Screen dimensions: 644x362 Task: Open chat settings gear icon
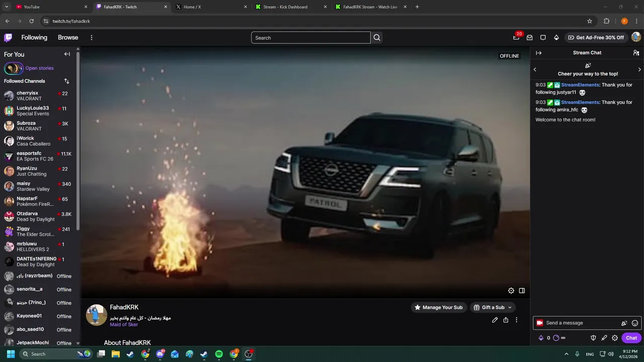(615, 338)
